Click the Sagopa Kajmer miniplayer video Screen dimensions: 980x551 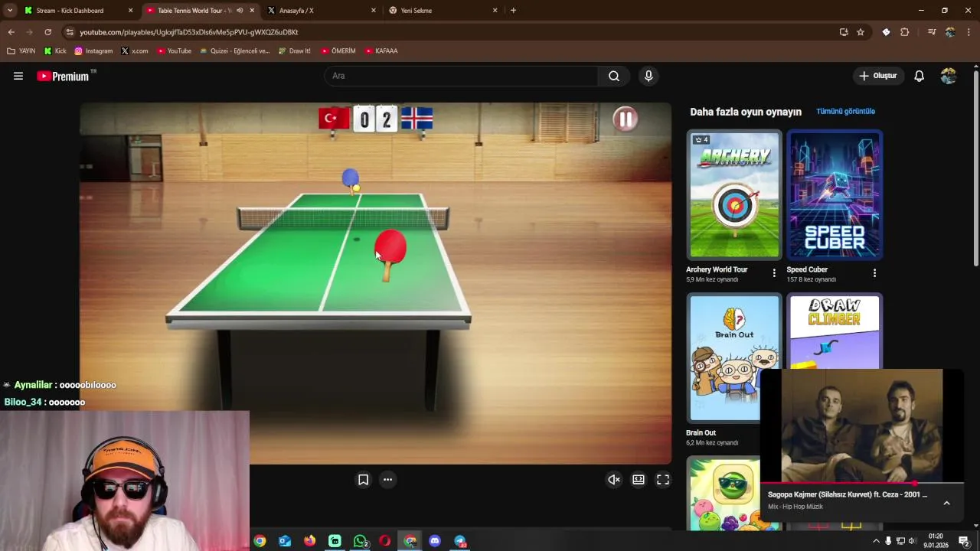(862, 425)
